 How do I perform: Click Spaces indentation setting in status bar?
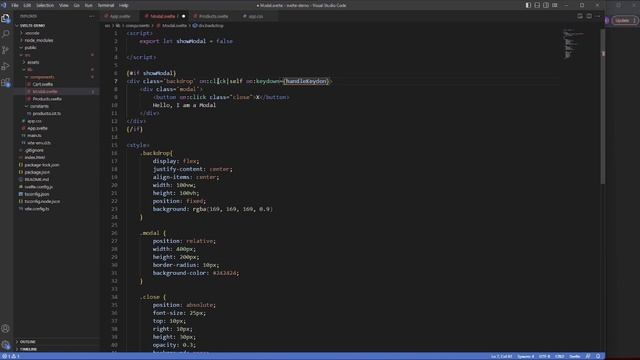point(526,356)
